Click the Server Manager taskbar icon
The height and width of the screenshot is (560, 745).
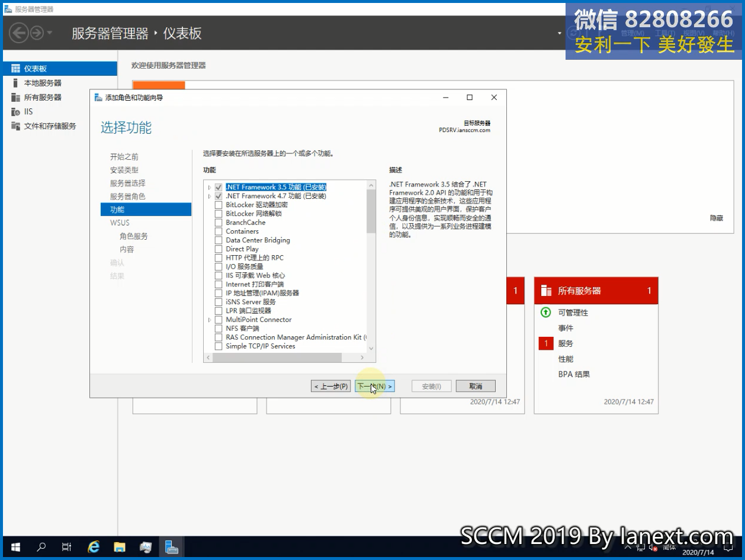click(x=172, y=547)
